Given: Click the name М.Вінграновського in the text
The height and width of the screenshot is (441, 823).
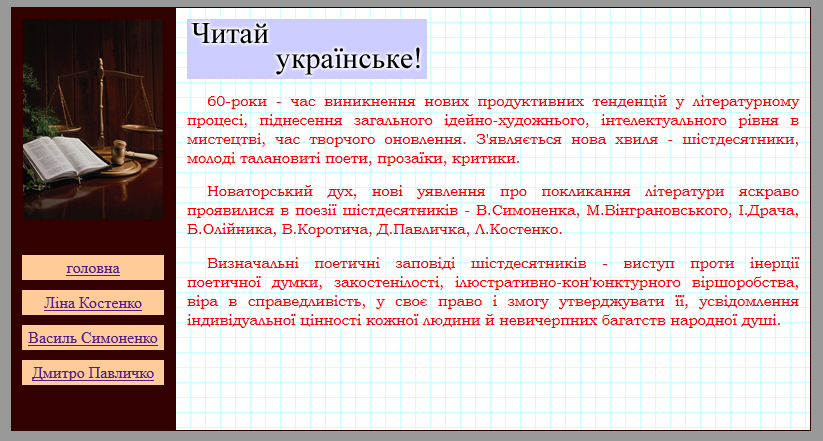Looking at the screenshot, I should click(658, 211).
